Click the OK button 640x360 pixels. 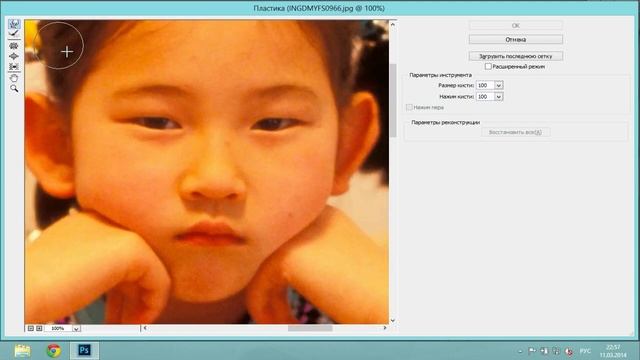pos(516,25)
